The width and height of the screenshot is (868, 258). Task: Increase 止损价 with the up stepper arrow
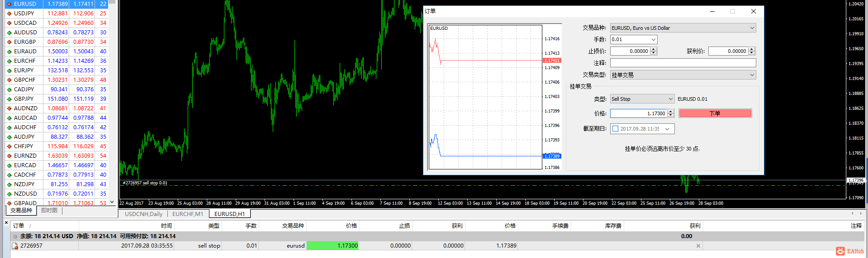[654, 49]
